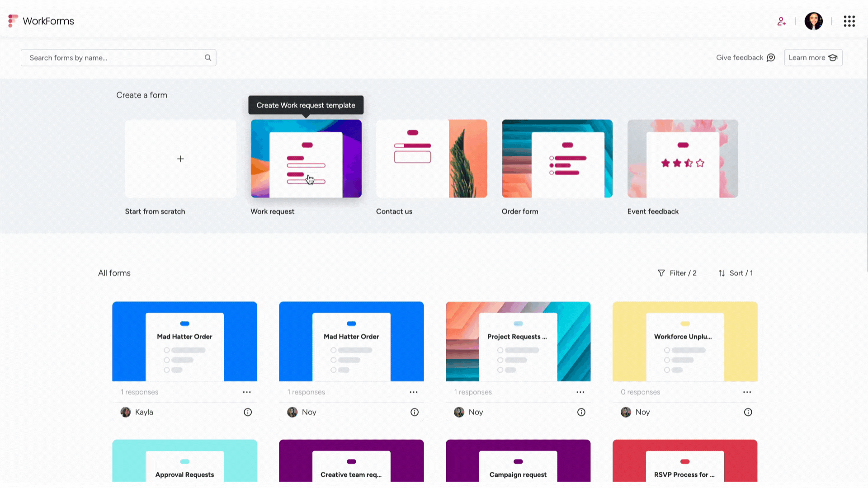The height and width of the screenshot is (488, 868).
Task: Click Mad Hatter Order options menu
Action: pos(247,391)
